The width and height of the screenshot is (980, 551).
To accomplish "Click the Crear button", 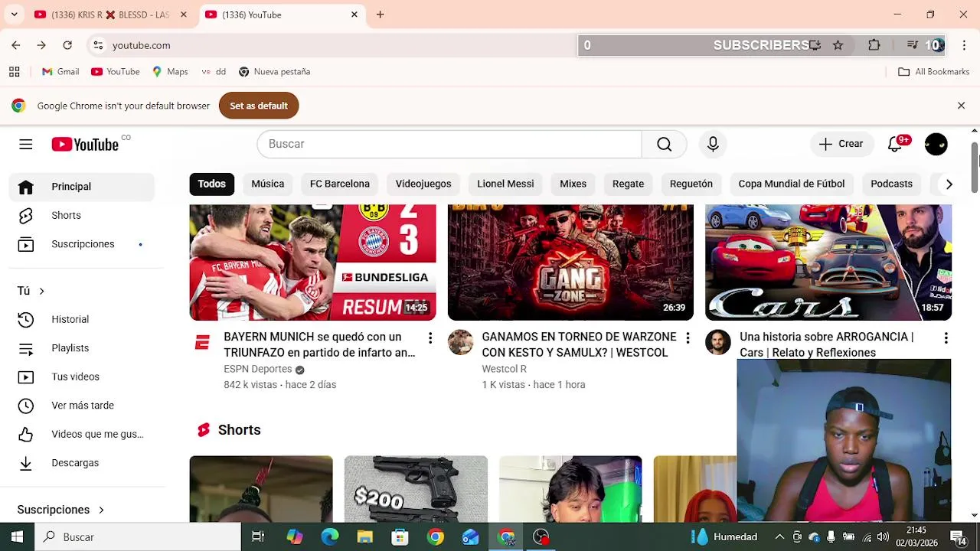I will coord(841,144).
